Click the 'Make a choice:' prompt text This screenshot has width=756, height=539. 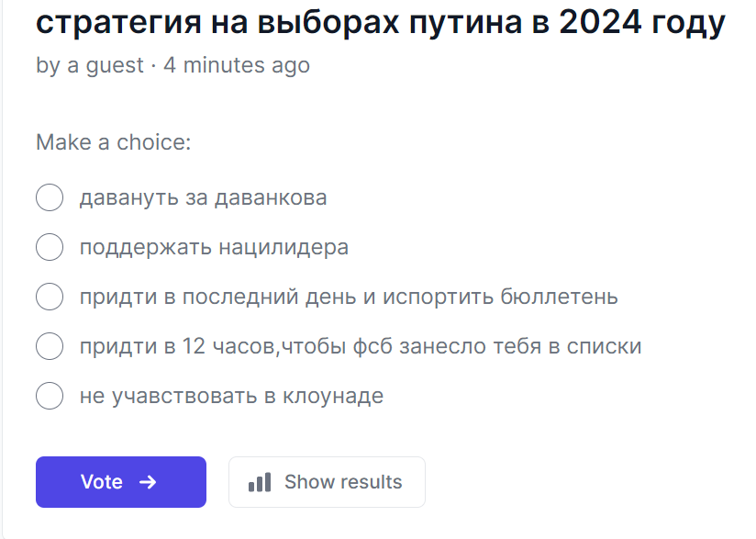[x=113, y=142]
